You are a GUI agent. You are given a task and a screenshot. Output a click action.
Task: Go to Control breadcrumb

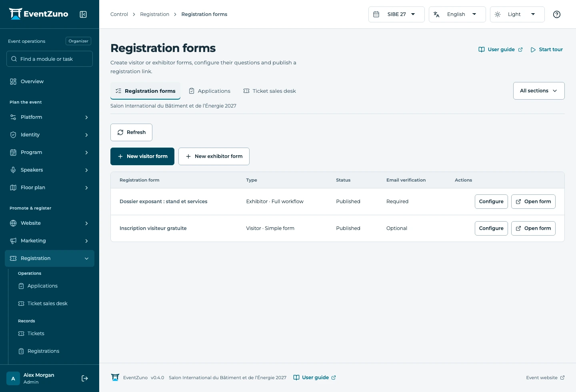119,14
